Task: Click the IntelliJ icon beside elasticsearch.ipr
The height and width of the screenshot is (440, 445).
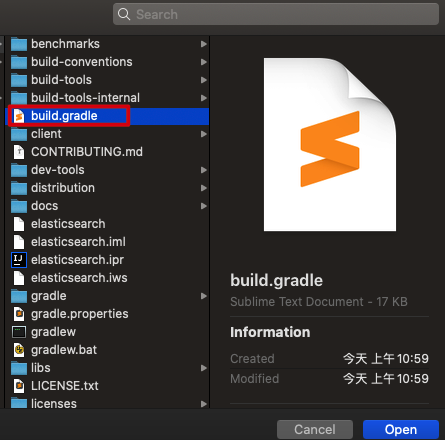Action: pyautogui.click(x=19, y=260)
